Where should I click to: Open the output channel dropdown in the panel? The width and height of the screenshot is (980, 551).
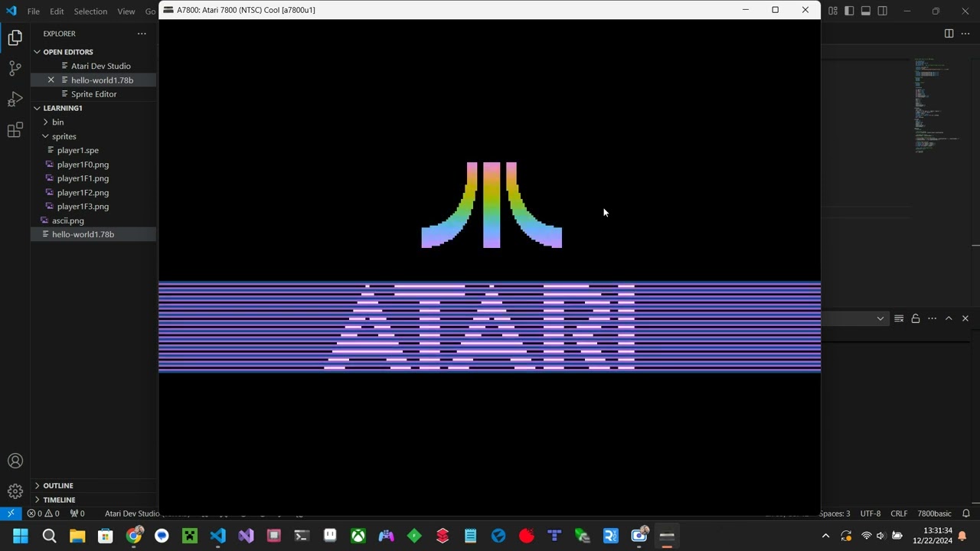pos(880,318)
